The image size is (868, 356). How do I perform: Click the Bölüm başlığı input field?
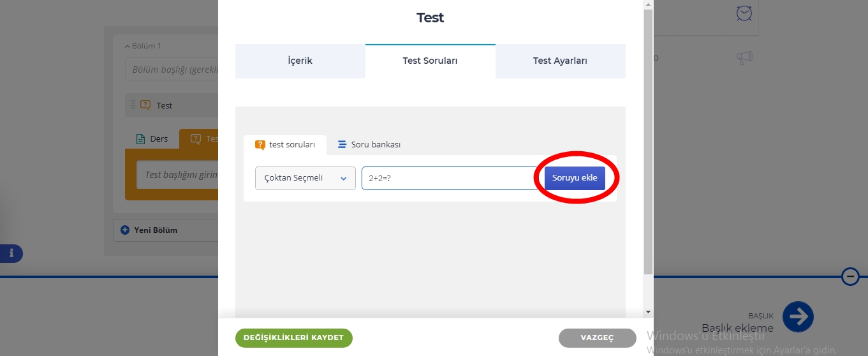tap(172, 70)
